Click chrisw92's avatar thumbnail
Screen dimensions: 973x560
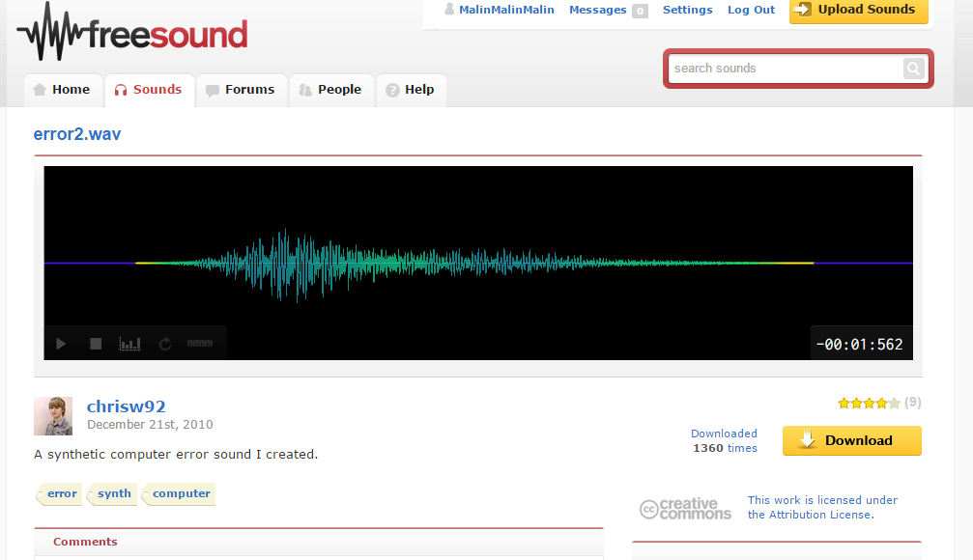point(53,414)
